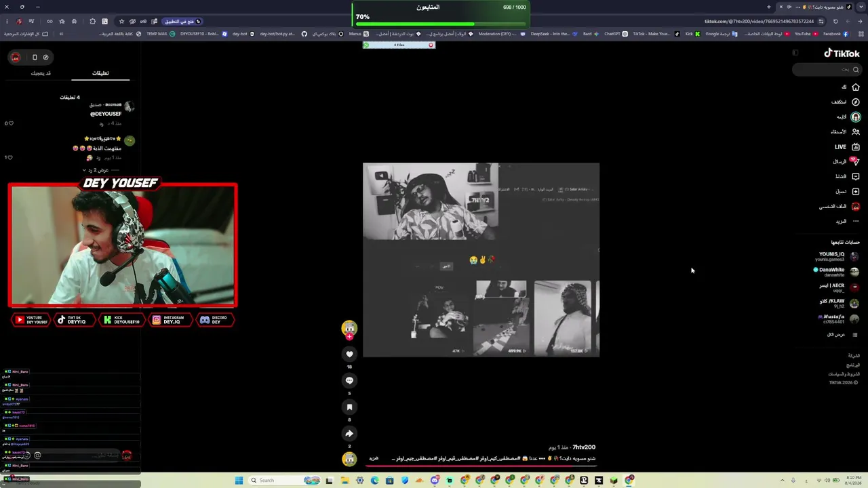Reply to the @DEYOUSEF comment
This screenshot has height=488, width=868.
(x=101, y=123)
